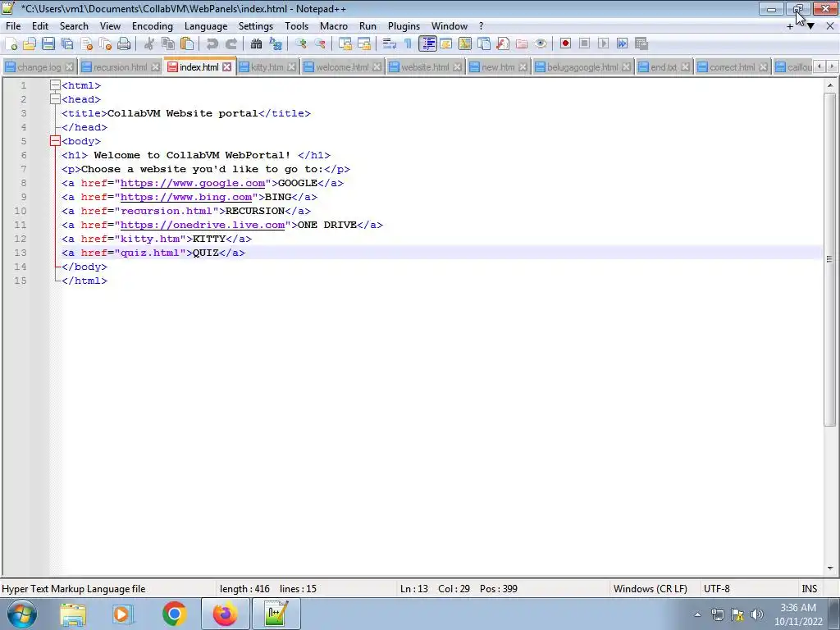Image resolution: width=840 pixels, height=630 pixels.
Task: Open the Language menu
Action: pos(206,26)
